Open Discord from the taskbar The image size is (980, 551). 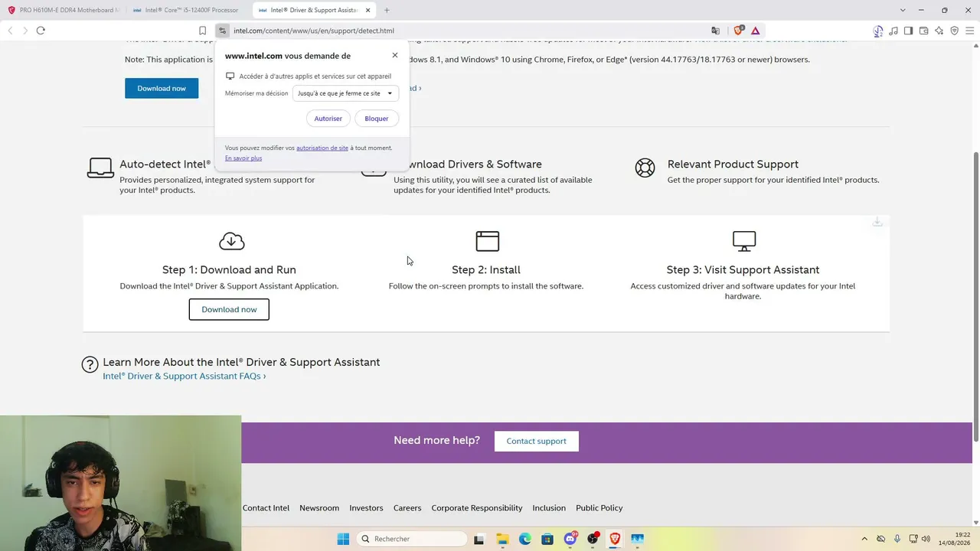tap(570, 539)
